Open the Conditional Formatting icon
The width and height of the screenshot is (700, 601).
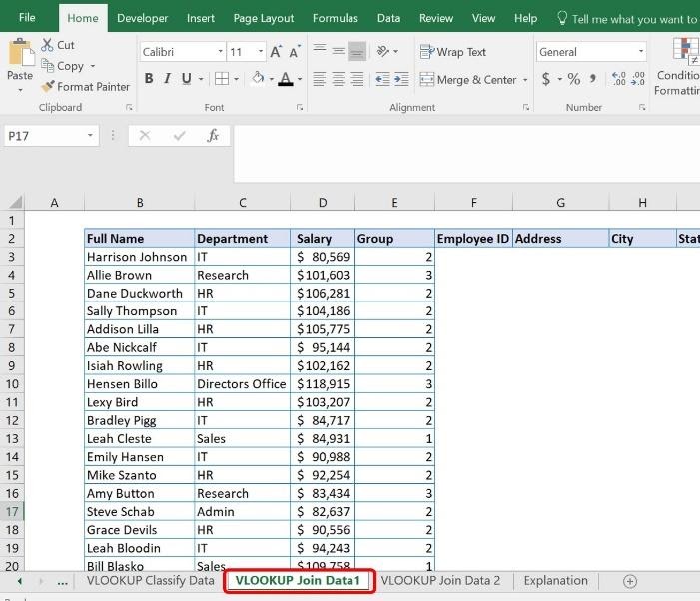point(685,49)
